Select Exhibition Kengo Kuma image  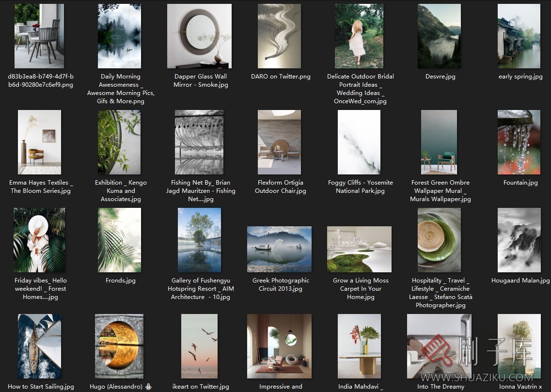click(x=119, y=142)
